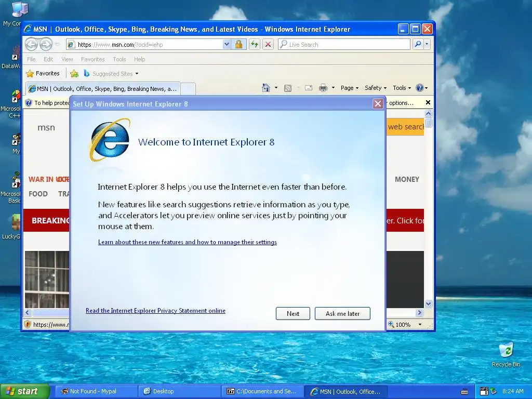Click the vertical scrollbar down arrow
The image size is (532, 399).
coord(428,303)
